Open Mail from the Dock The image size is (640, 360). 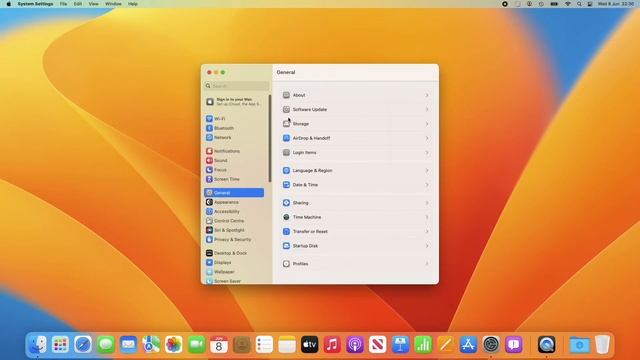point(128,344)
